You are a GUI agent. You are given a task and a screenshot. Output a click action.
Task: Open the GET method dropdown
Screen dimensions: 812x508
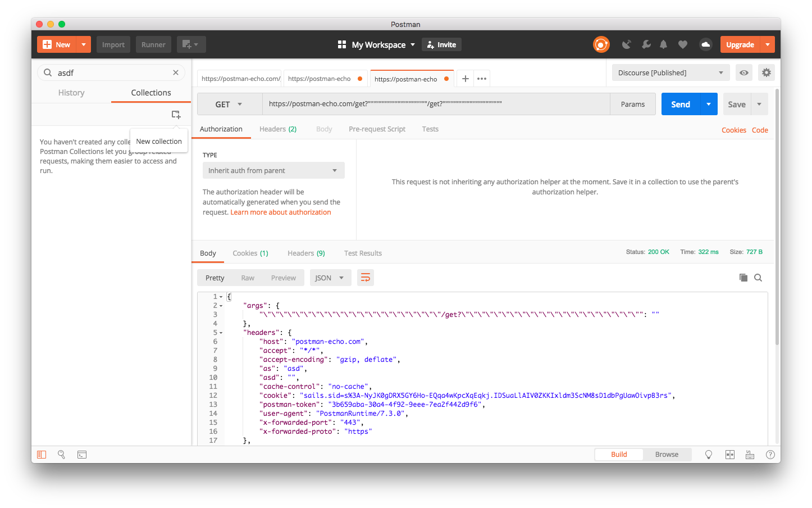[229, 104]
